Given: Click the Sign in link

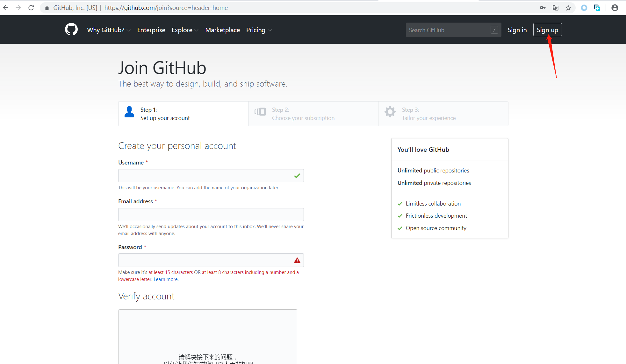Looking at the screenshot, I should [517, 30].
